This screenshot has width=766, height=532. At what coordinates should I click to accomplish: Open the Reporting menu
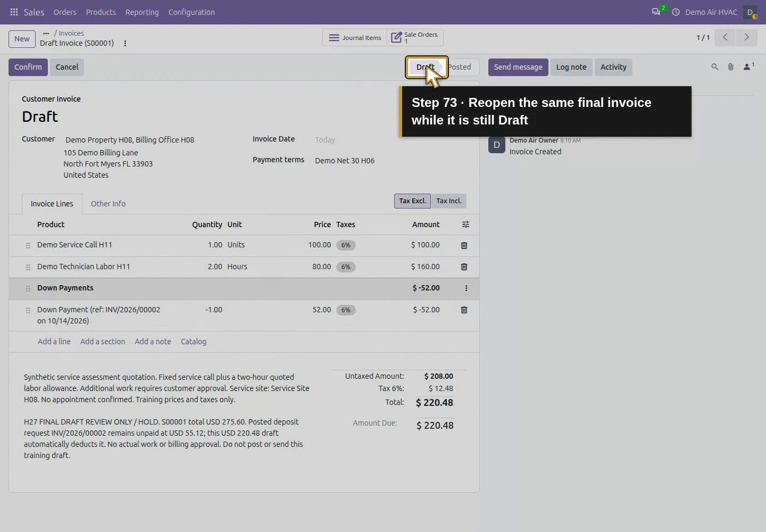142,12
